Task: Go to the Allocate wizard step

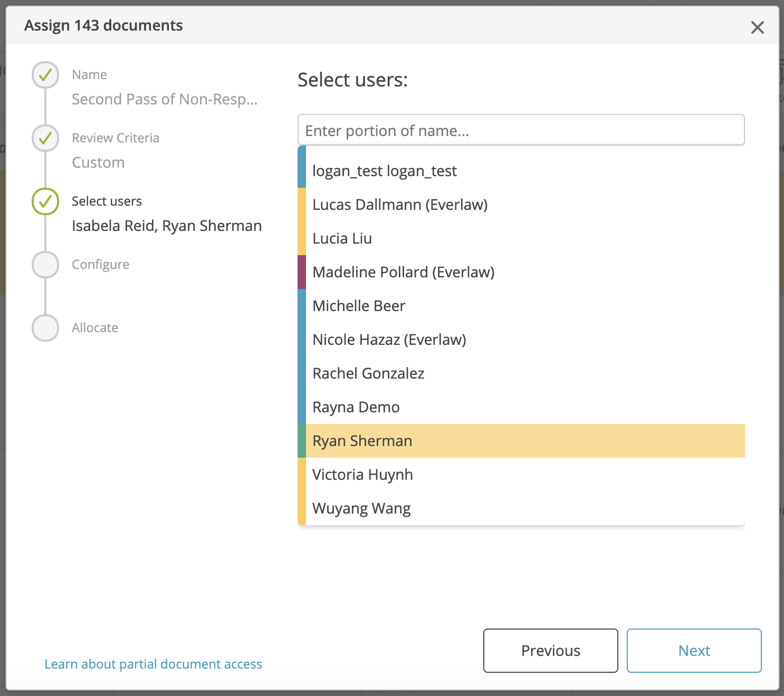Action: (x=95, y=328)
